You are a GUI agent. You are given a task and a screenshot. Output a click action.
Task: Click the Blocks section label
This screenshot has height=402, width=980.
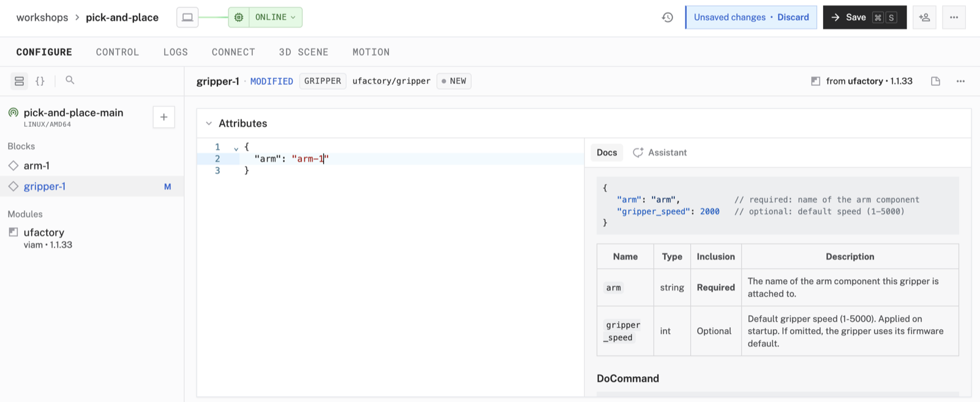(21, 146)
